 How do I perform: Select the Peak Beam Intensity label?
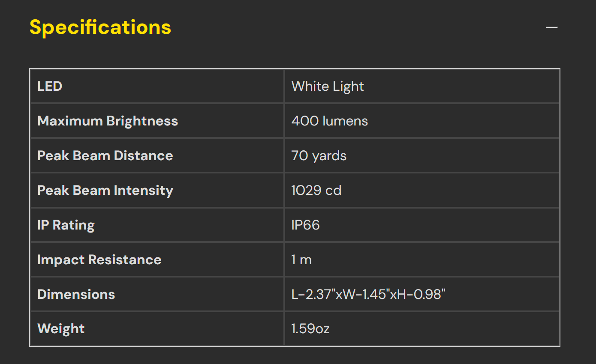pyautogui.click(x=105, y=190)
